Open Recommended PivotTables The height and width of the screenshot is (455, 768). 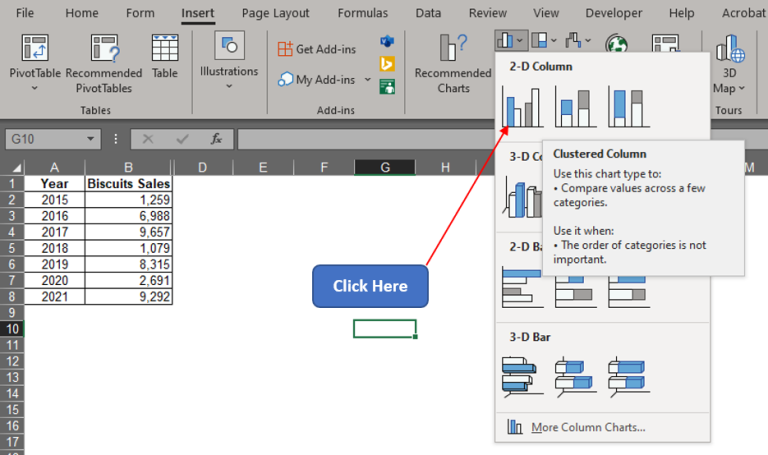point(104,62)
